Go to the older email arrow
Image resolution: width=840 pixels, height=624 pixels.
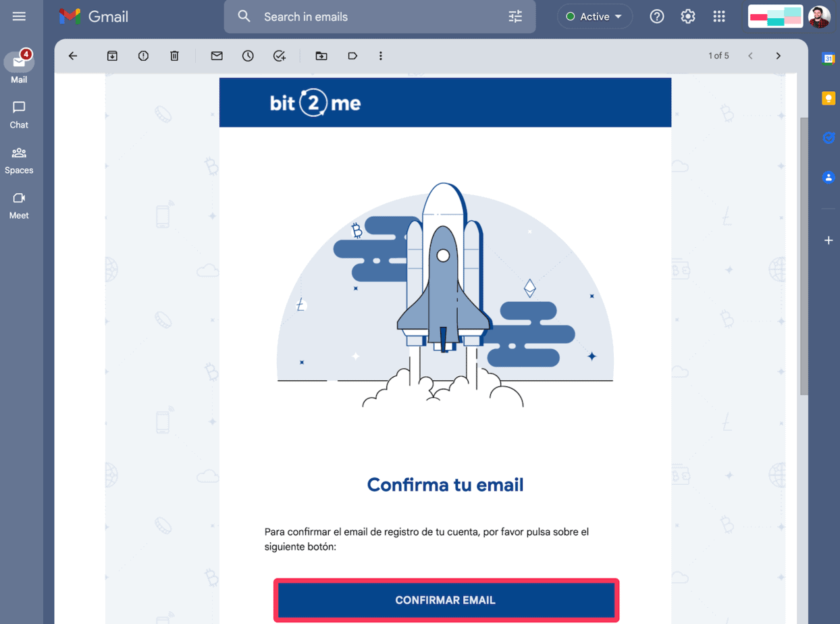coord(778,56)
